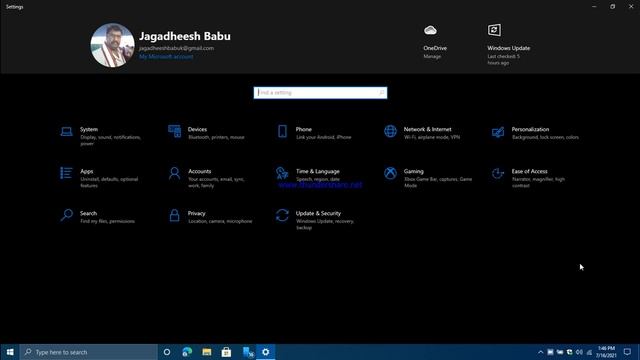640x360 pixels.
Task: Open the Accounts person icon
Action: (174, 173)
